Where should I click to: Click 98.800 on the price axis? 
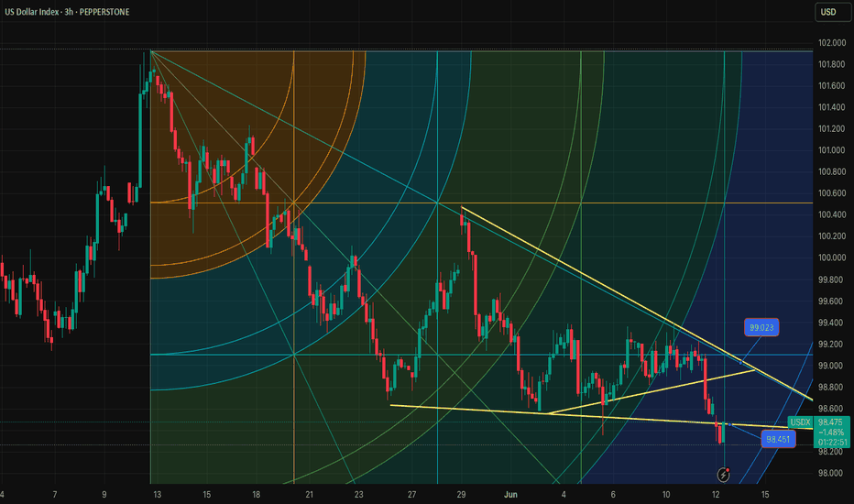coord(832,387)
